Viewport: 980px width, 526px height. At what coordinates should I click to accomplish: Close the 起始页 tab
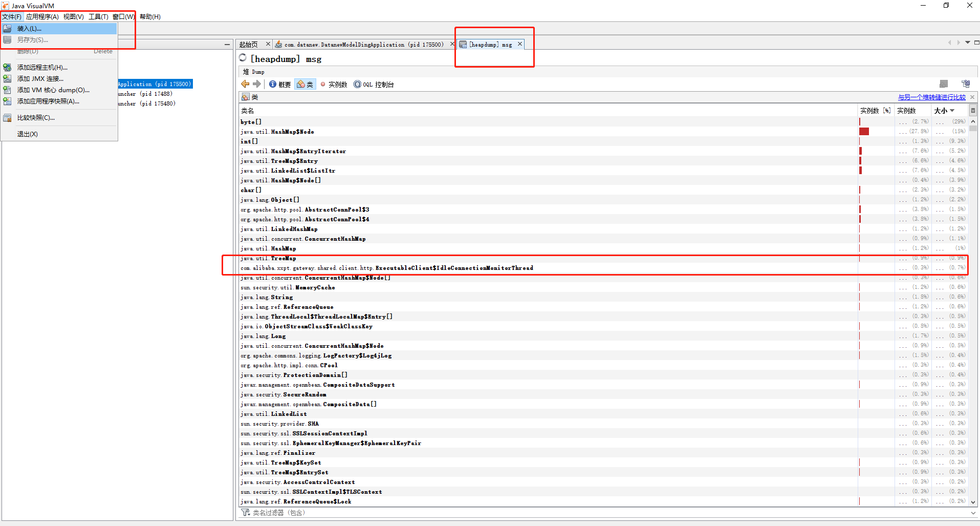coord(268,44)
